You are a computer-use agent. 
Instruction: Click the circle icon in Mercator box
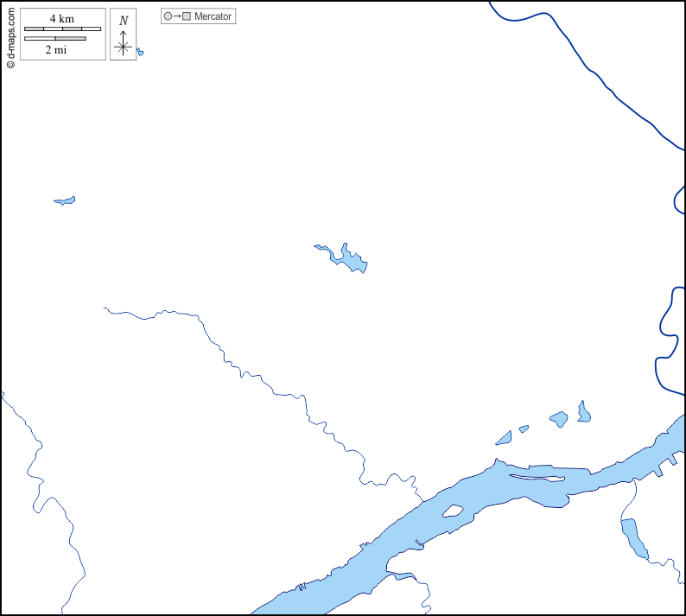click(168, 16)
